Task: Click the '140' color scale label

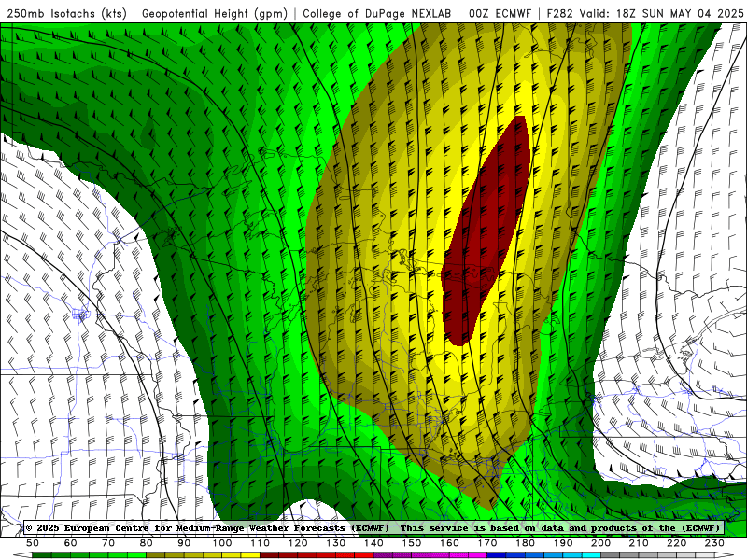Action: click(373, 543)
